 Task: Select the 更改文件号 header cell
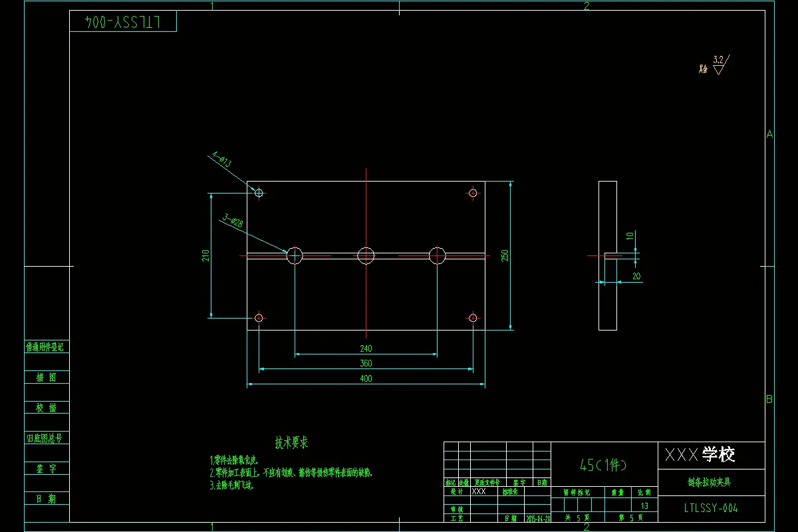tap(487, 483)
